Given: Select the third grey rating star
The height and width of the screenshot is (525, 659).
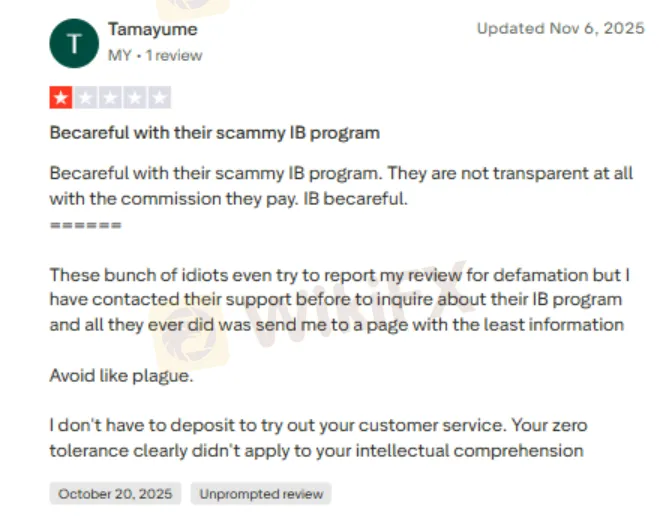Looking at the screenshot, I should point(110,98).
